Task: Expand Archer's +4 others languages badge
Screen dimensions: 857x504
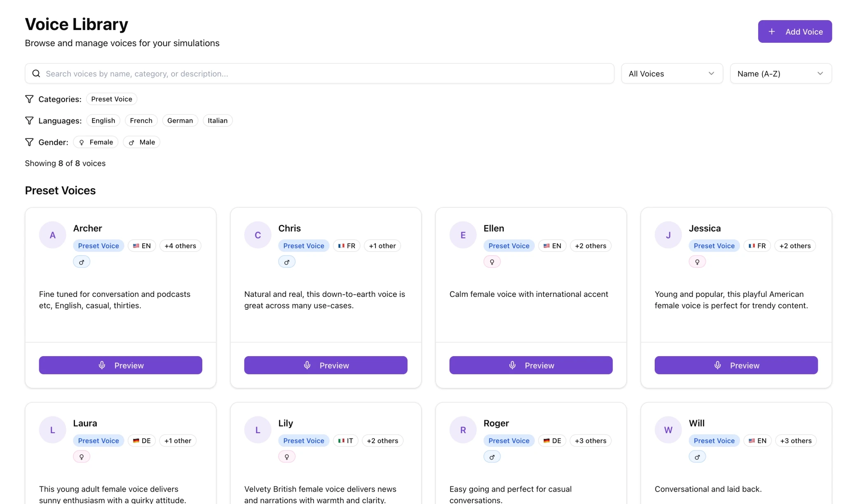Action: pos(180,246)
